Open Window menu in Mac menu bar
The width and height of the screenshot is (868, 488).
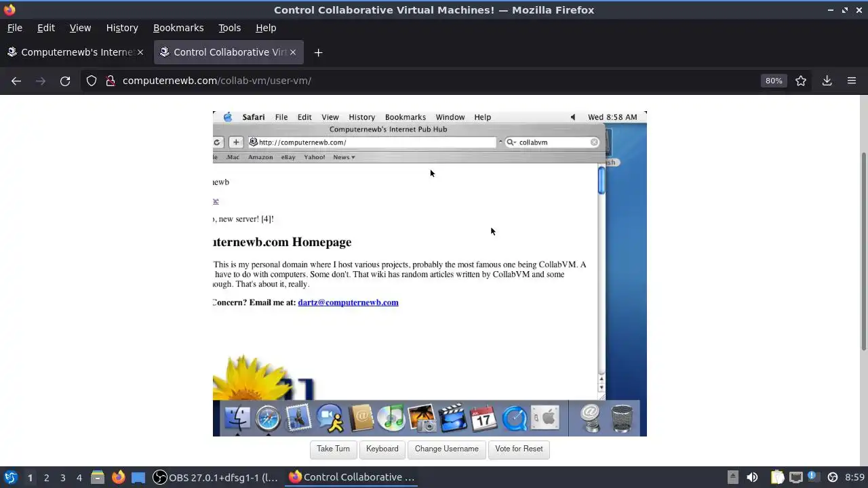450,117
